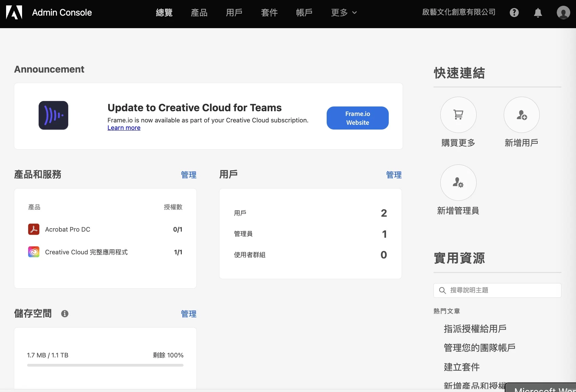Open the Learn more link
The height and width of the screenshot is (392, 576).
pyautogui.click(x=124, y=128)
